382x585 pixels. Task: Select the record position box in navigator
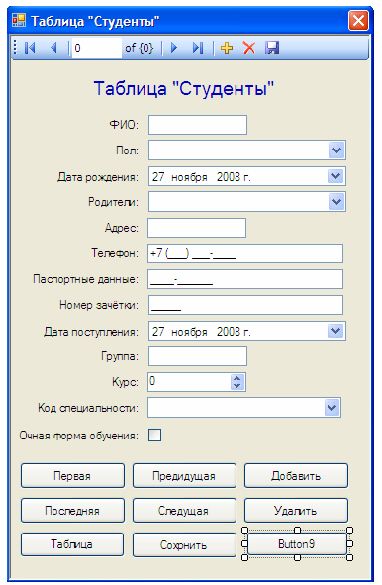(97, 48)
